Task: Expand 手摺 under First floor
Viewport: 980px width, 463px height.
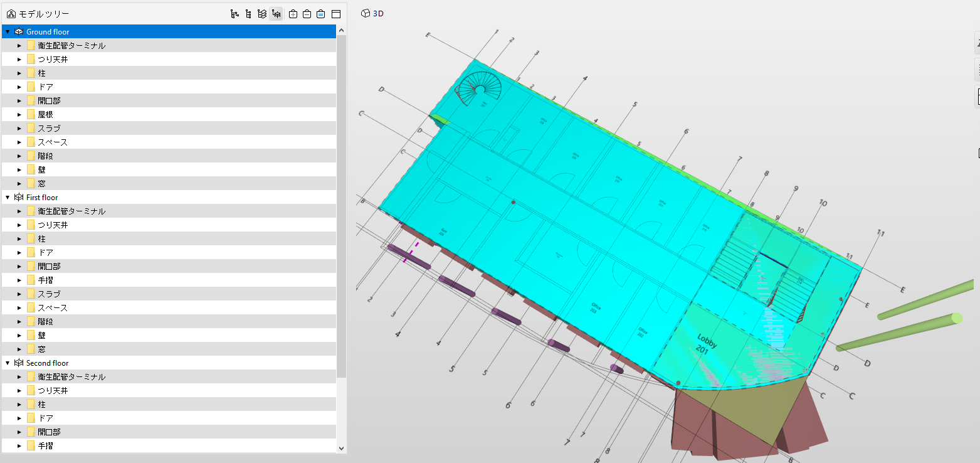Action: coord(19,280)
